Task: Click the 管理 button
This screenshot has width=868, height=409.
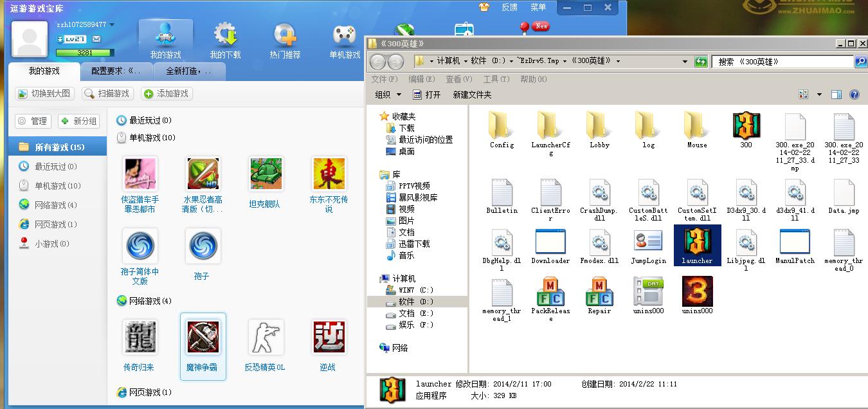Action: click(x=33, y=121)
